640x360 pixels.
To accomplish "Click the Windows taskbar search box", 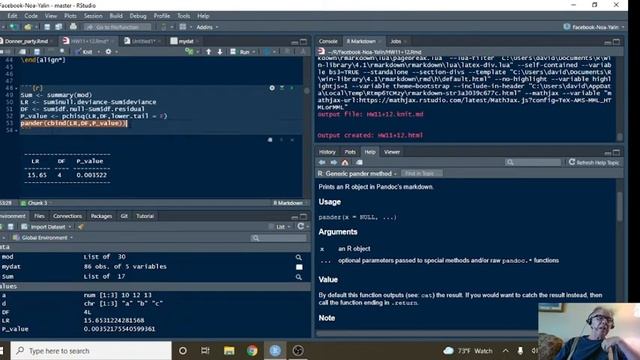I will click(91, 351).
